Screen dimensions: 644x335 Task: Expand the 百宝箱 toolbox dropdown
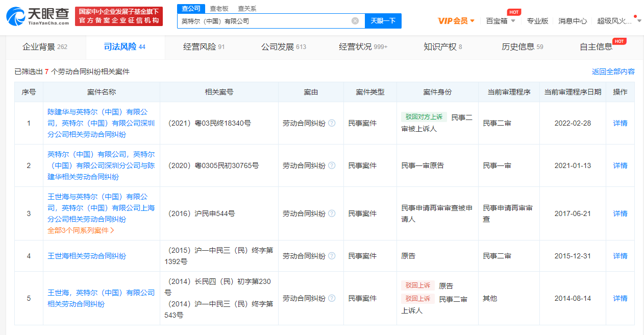coord(500,21)
